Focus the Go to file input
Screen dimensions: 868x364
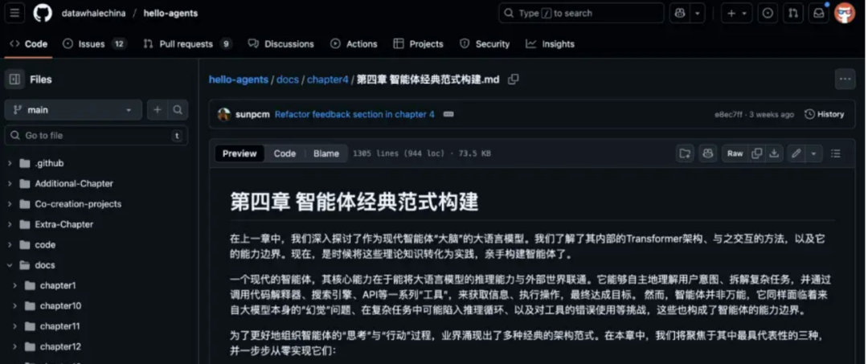point(96,136)
